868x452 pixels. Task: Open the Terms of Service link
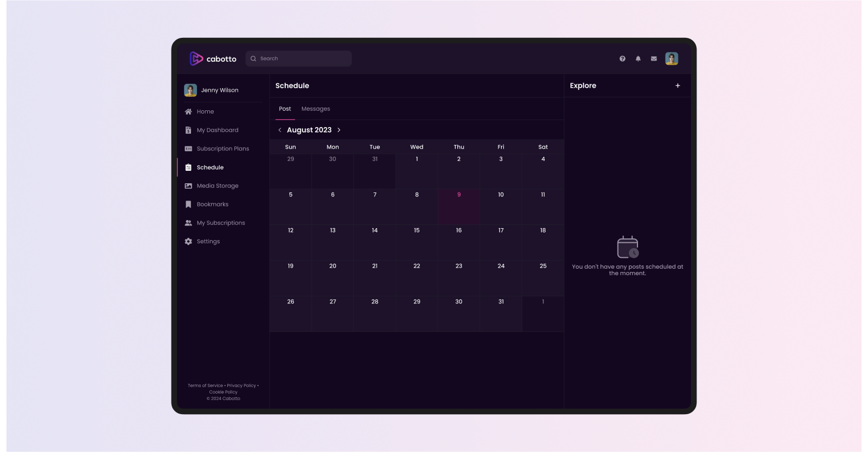[205, 385]
